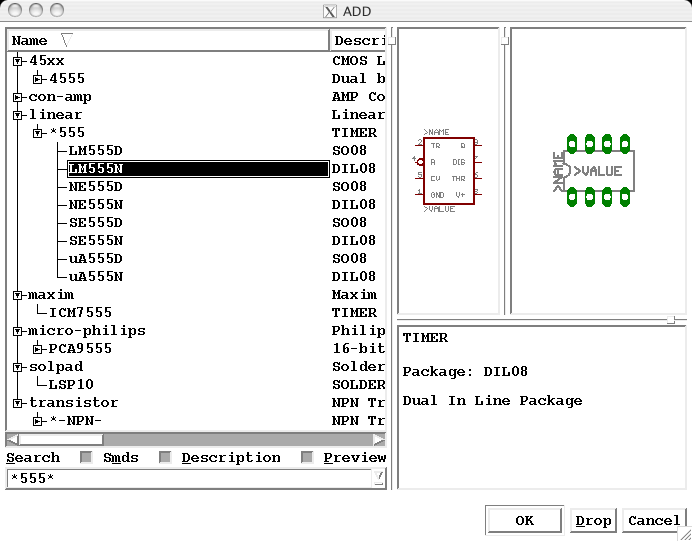Click the Description column header
This screenshot has height=541, width=692.
coord(358,41)
